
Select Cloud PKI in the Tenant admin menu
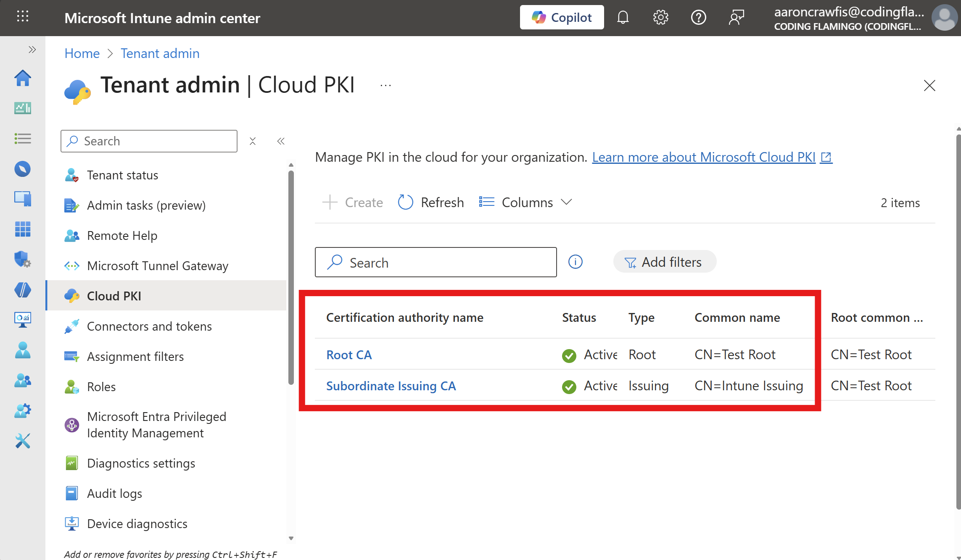point(114,296)
